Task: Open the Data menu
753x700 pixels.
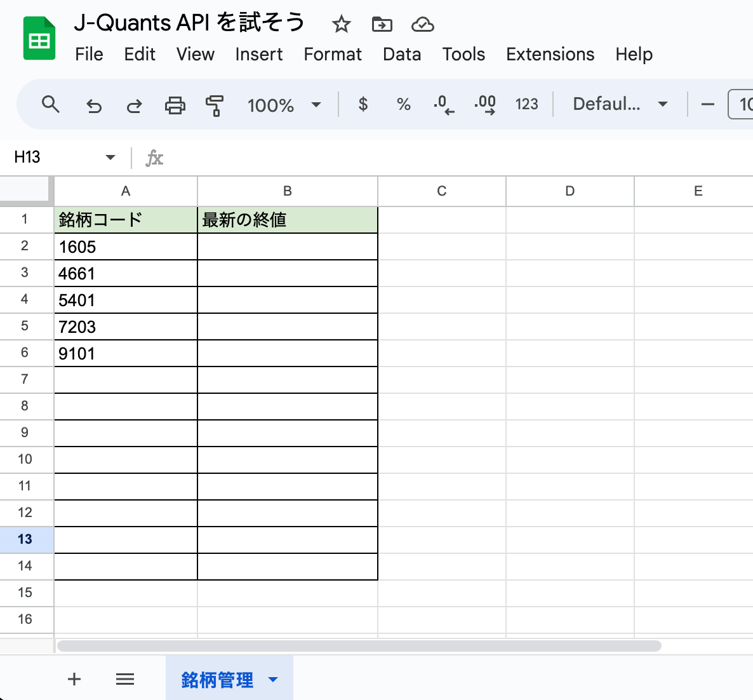Action: (x=402, y=54)
